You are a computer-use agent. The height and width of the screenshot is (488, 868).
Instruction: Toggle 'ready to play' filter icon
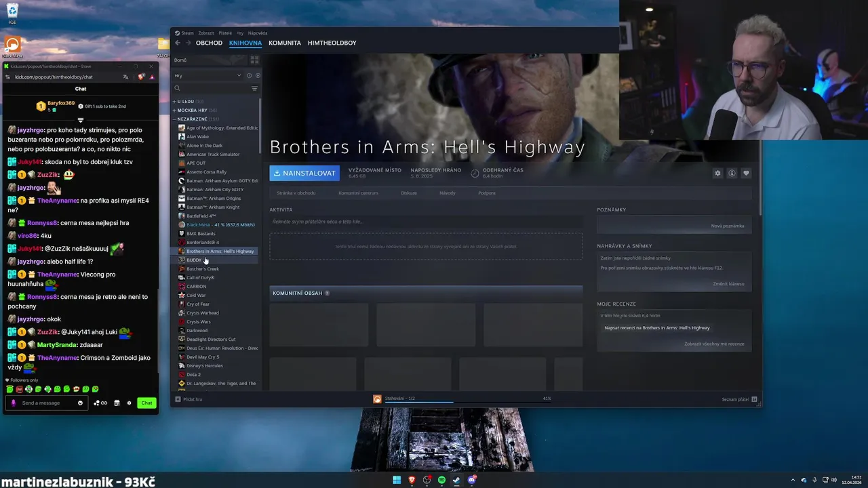[257, 75]
